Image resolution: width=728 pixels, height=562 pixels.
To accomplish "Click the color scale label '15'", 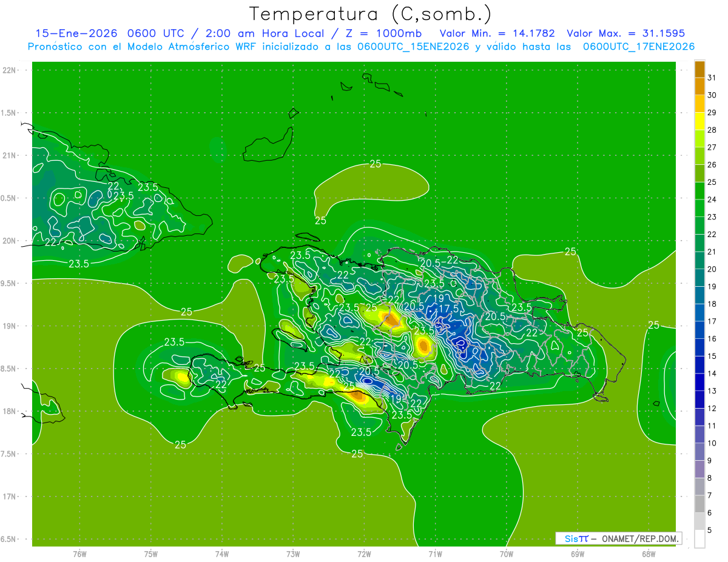I will point(712,356).
